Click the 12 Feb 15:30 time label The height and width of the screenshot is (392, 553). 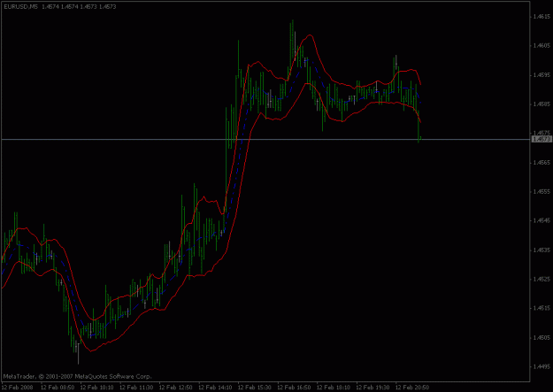tap(255, 388)
